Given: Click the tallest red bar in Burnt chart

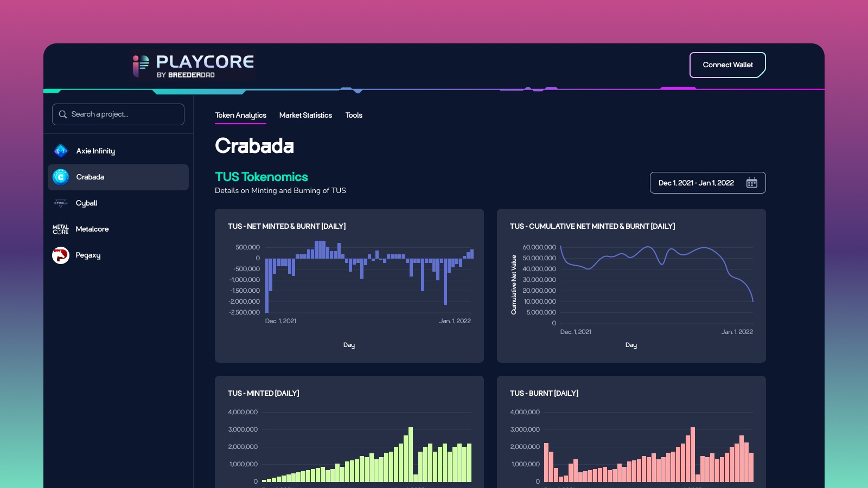Looking at the screenshot, I should [693, 454].
